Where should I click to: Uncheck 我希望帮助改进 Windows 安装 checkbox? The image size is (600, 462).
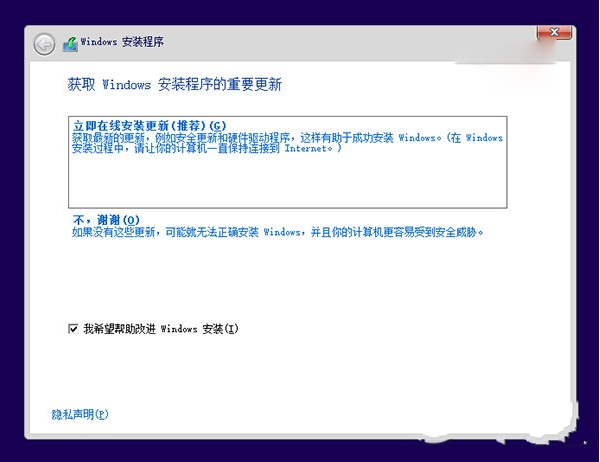[73, 328]
